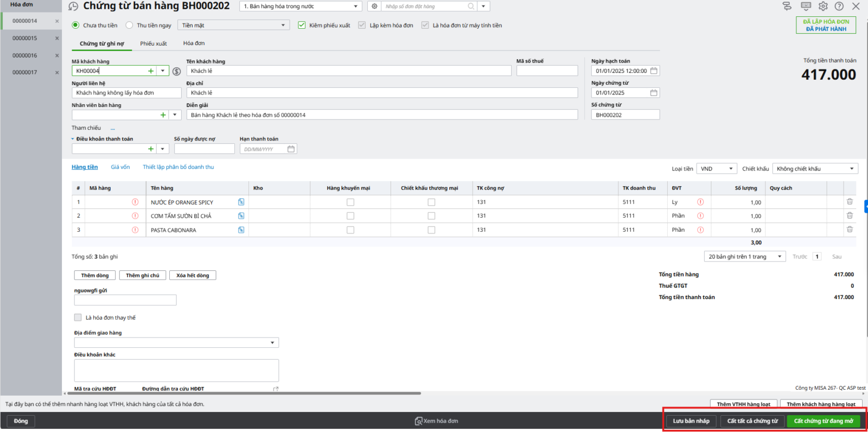Image resolution: width=868 pixels, height=432 pixels.
Task: Click the Thêm dòng button
Action: pos(95,275)
